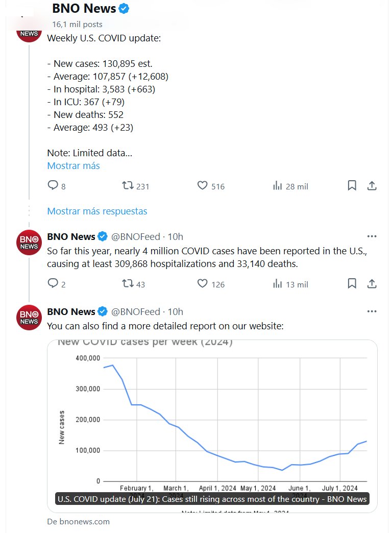Reply to the 4 million COVID cases post
This screenshot has width=392, height=533.
click(53, 283)
